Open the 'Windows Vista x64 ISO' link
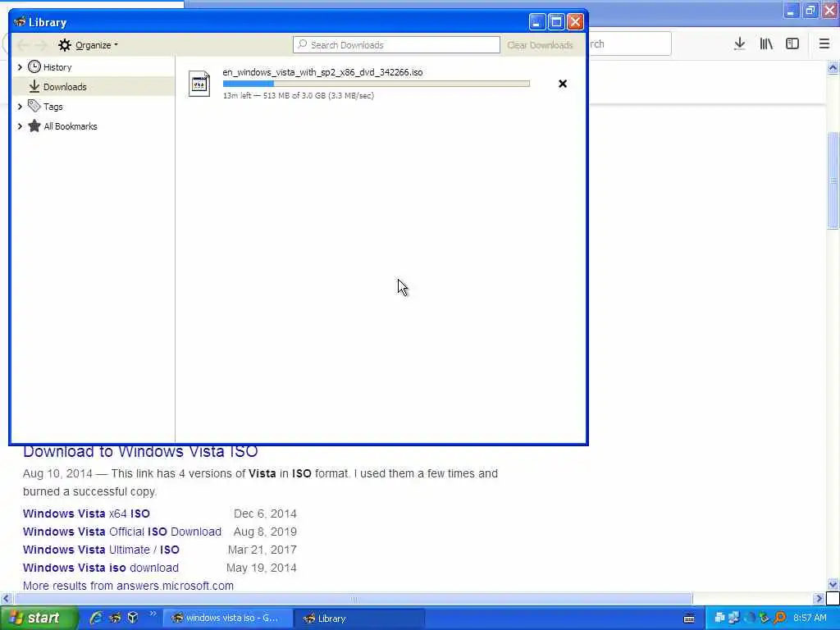The width and height of the screenshot is (840, 630). [x=86, y=514]
